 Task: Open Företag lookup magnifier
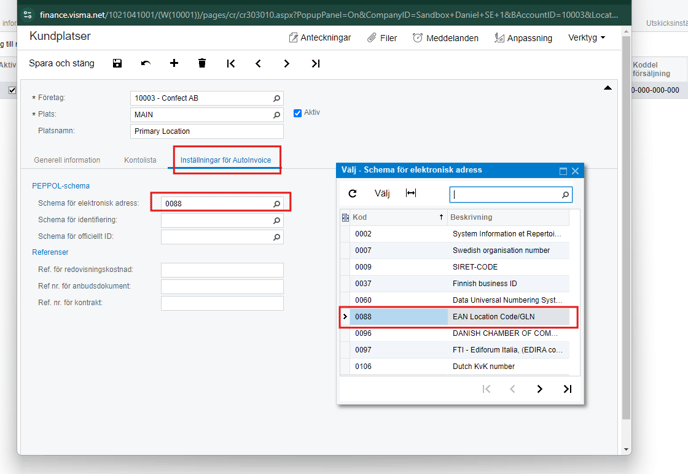pos(276,98)
